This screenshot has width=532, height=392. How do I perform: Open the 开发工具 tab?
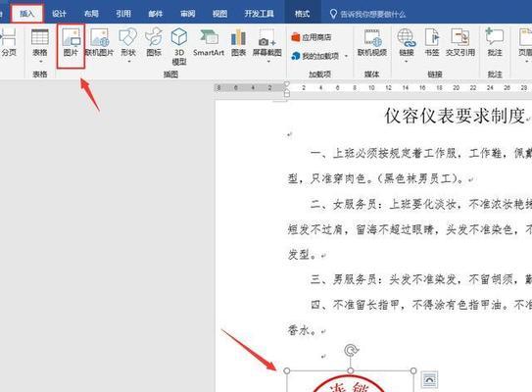coord(259,14)
